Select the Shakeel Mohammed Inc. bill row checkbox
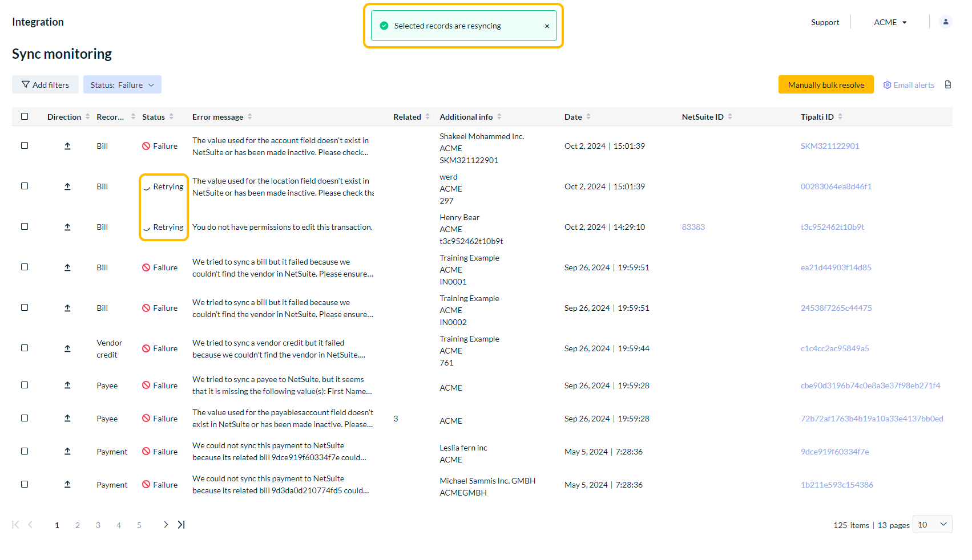 pyautogui.click(x=25, y=145)
